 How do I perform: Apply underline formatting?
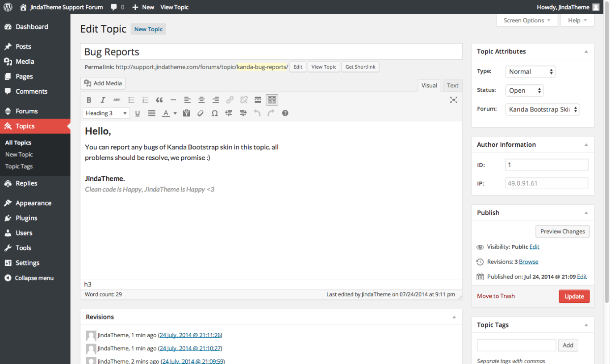[138, 113]
